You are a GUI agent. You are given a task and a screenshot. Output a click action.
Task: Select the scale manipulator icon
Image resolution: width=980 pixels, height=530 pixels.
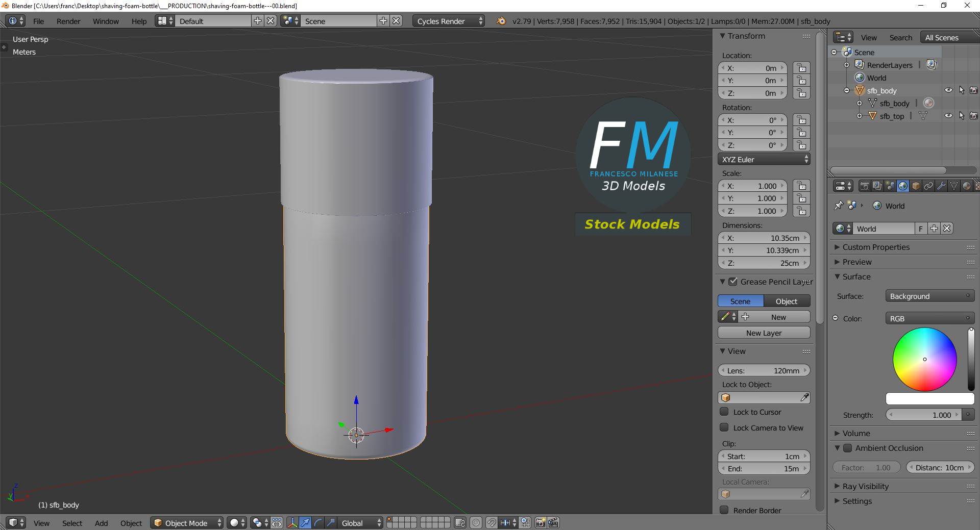point(331,523)
